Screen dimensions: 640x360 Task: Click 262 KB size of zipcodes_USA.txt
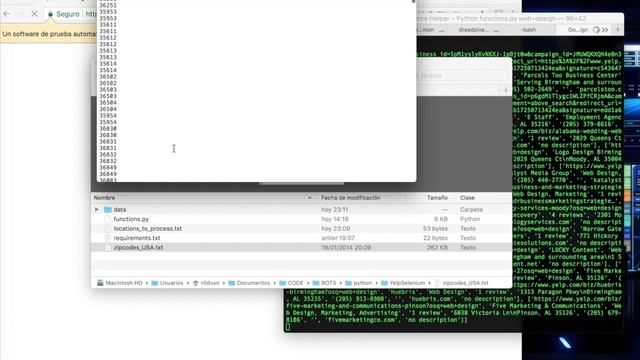click(x=437, y=247)
